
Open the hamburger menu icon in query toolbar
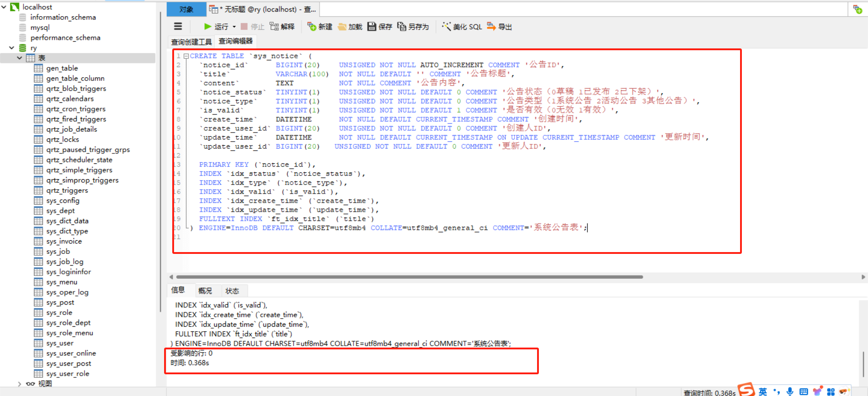tap(178, 27)
